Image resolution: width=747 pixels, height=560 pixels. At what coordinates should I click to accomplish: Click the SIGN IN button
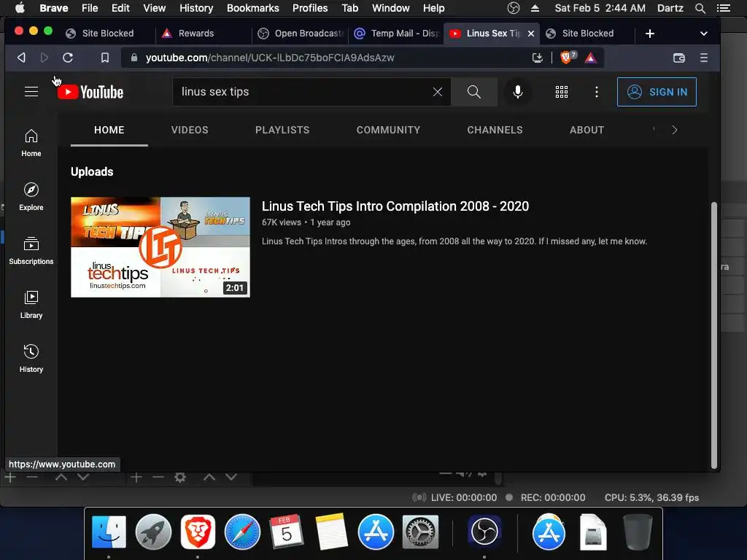(x=657, y=92)
